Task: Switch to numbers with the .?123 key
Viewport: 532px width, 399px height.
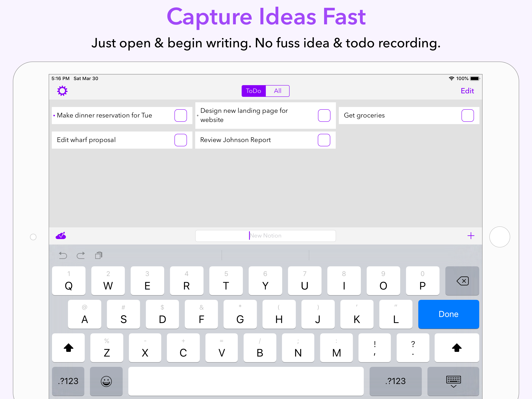Action: (68, 381)
